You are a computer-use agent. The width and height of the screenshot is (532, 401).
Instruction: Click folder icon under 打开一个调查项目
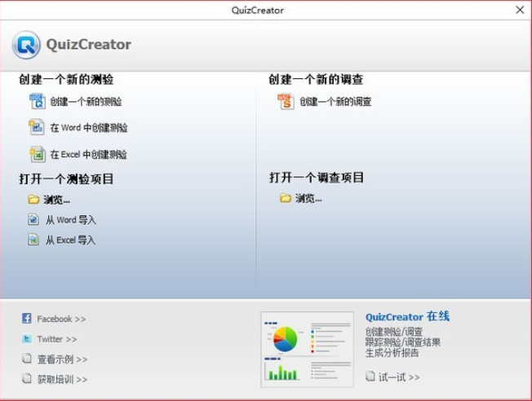click(286, 198)
